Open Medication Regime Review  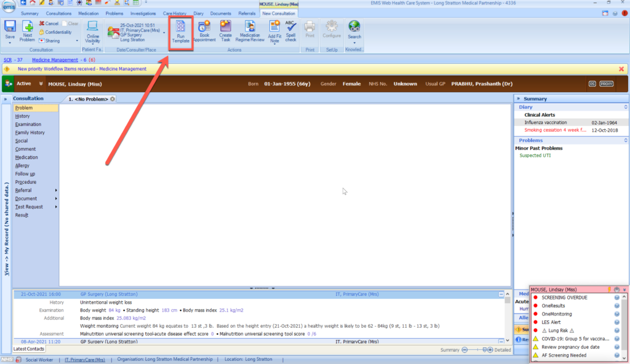[250, 31]
